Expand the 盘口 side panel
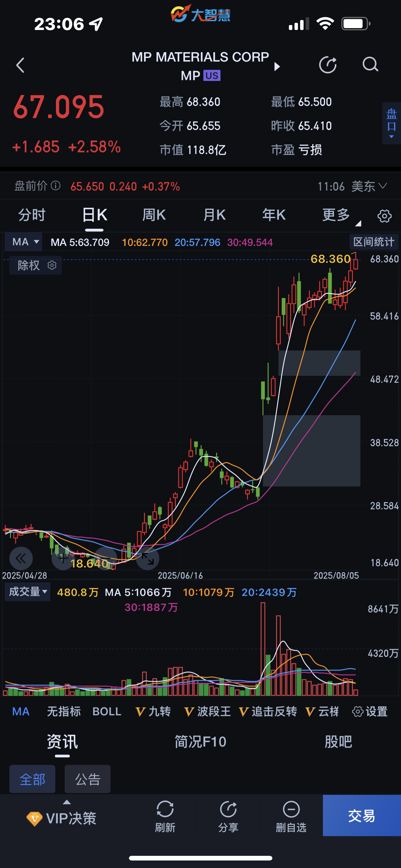Screen dimensions: 401x868 tap(391, 123)
